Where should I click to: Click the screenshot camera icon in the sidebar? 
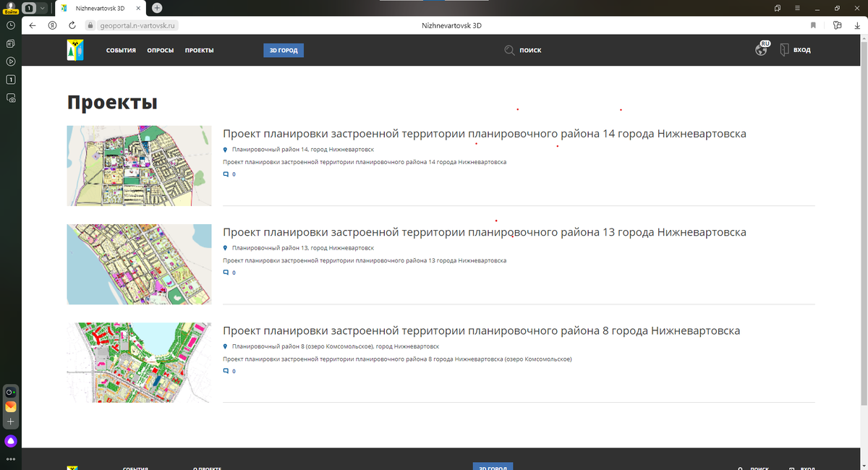click(11, 98)
